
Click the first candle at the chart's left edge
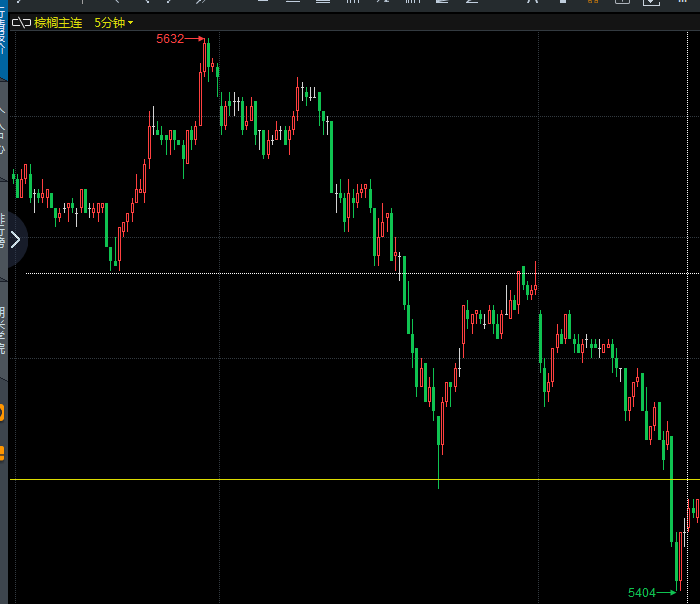point(13,178)
